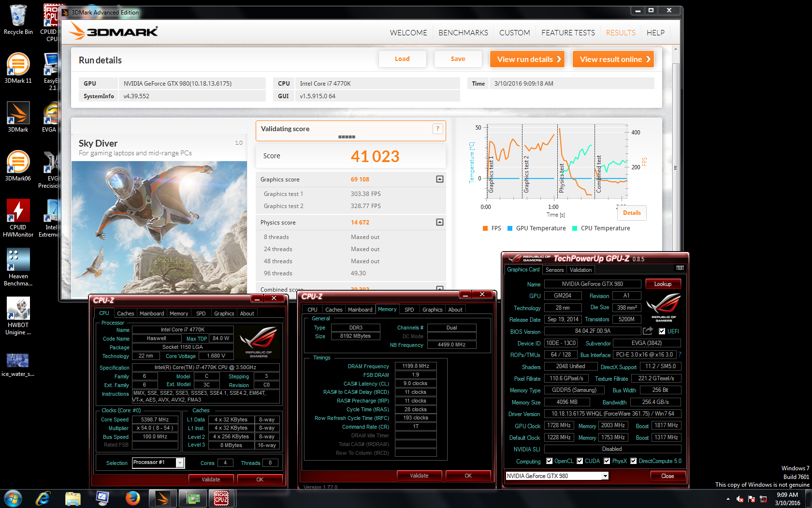Click the Windows Start orb
The width and height of the screenshot is (812, 508).
point(13,498)
